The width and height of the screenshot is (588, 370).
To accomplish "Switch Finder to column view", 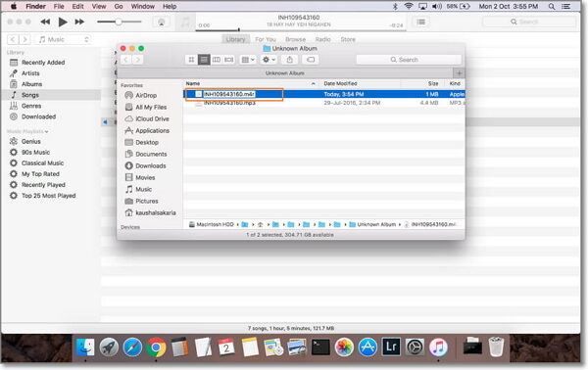I will (217, 60).
